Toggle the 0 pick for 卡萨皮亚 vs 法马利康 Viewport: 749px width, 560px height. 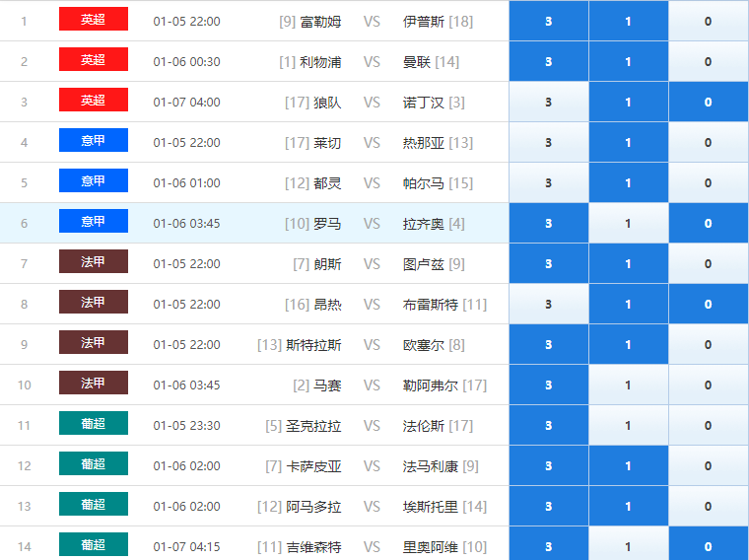(x=709, y=466)
